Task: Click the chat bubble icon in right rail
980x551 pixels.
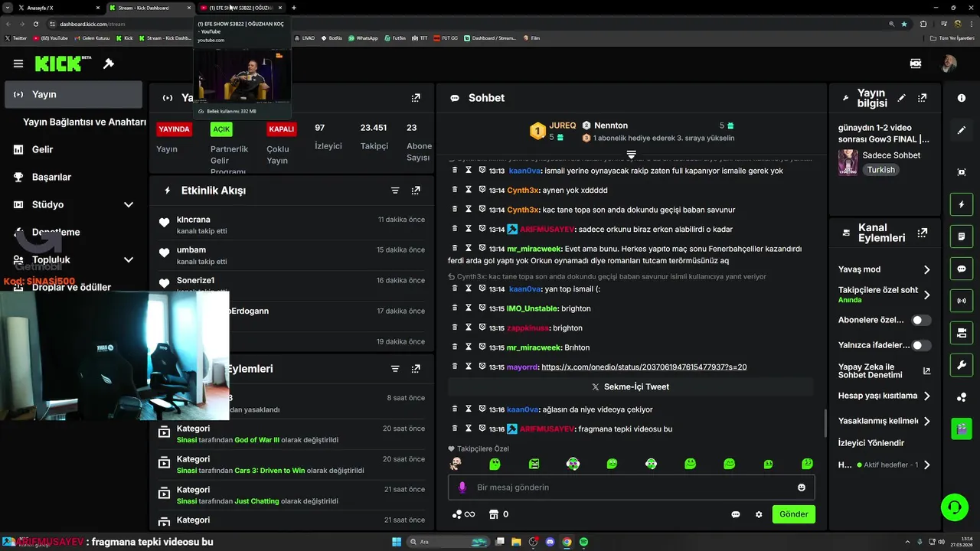Action: click(x=962, y=269)
